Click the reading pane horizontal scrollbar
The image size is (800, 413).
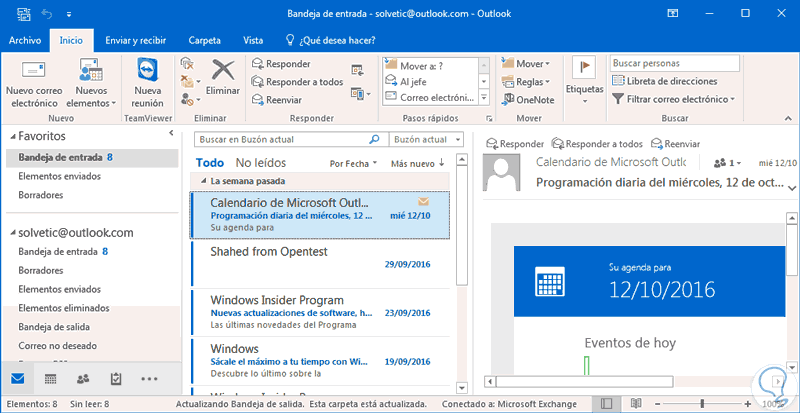click(x=585, y=381)
